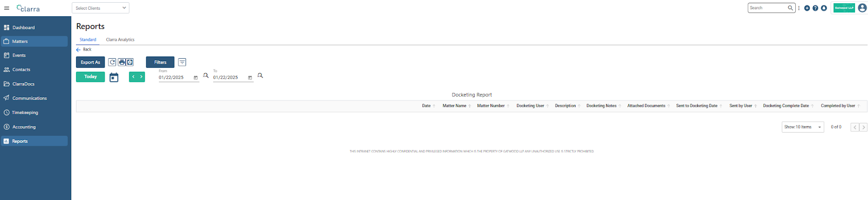Open Timekeeping in sidebar
Screen dimensions: 868x200
point(35,112)
